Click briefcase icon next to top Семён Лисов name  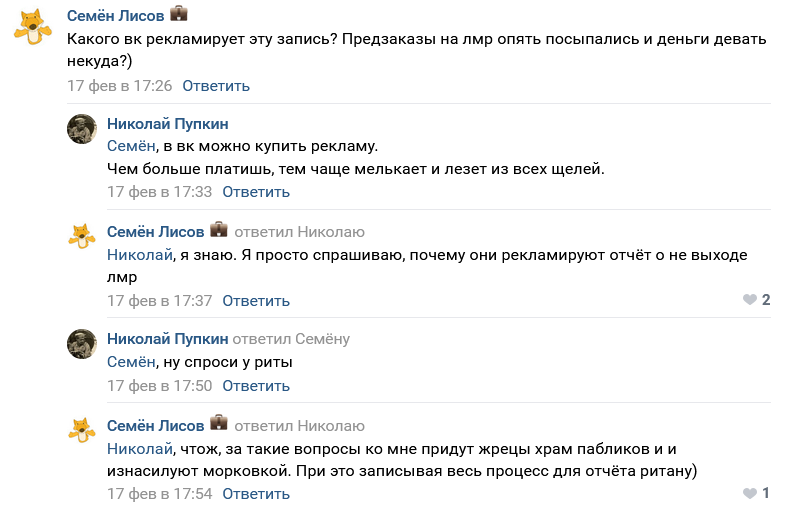[179, 14]
